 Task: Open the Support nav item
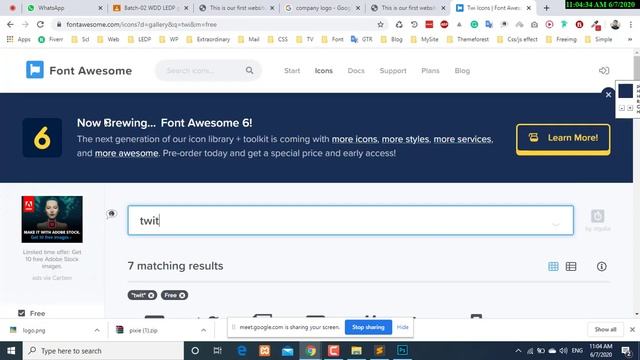pos(393,71)
